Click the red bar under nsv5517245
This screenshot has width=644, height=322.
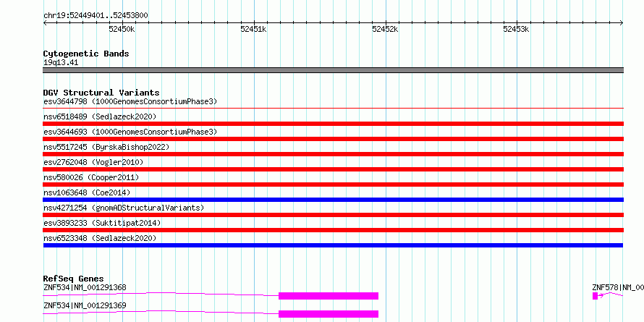tap(333, 154)
